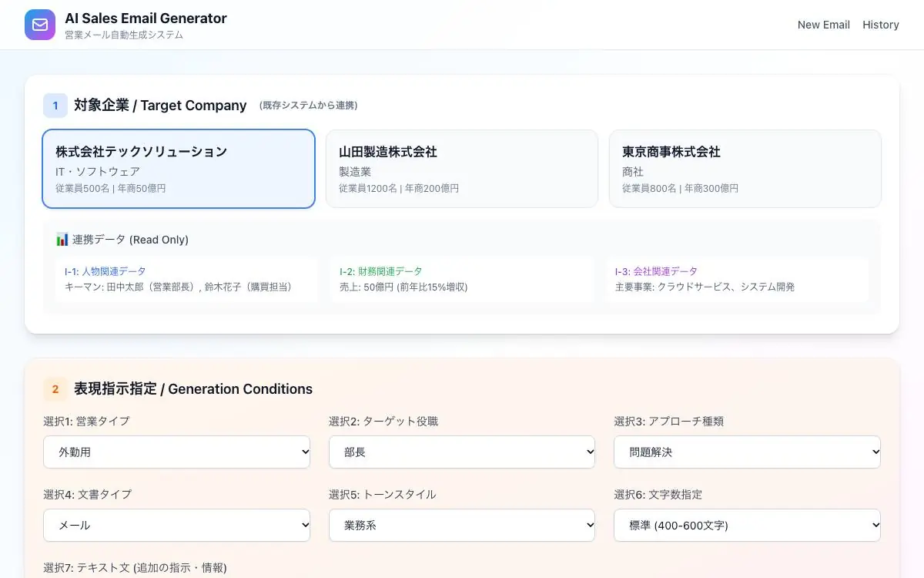
Task: Click the 従業員1200名 | 年商200億円 text
Action: [399, 188]
